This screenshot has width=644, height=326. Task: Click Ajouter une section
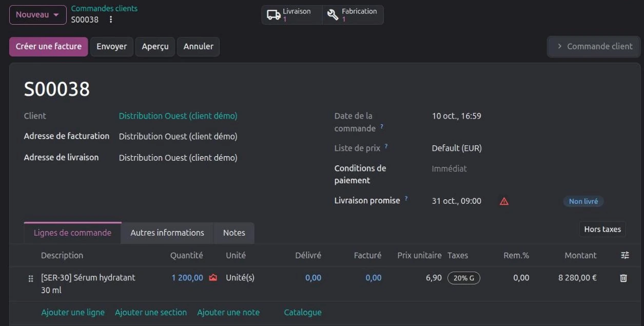point(151,312)
